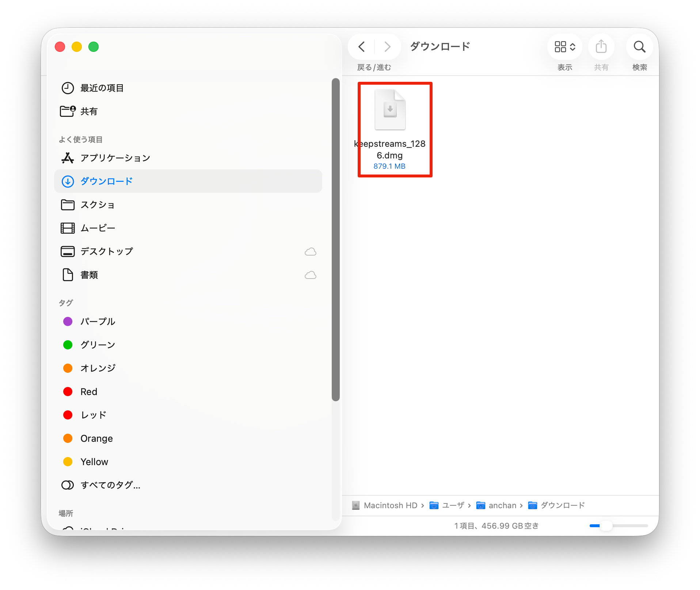Open ムービー in the sidebar
This screenshot has width=700, height=590.
pos(98,228)
